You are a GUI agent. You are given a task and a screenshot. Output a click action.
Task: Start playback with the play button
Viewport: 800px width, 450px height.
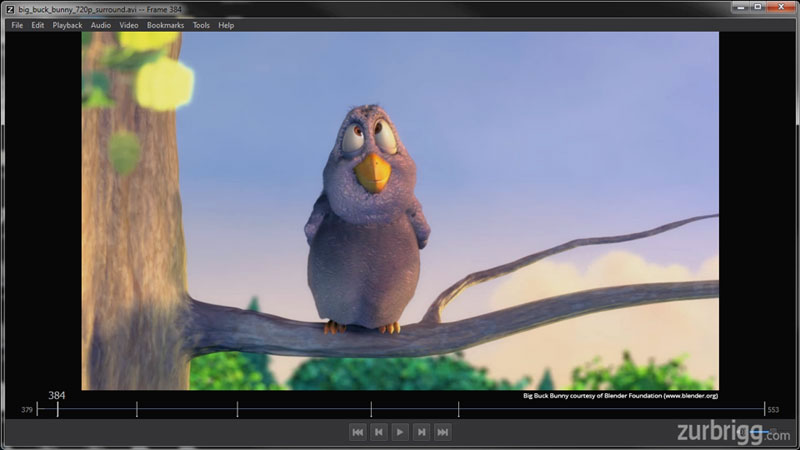pyautogui.click(x=400, y=432)
